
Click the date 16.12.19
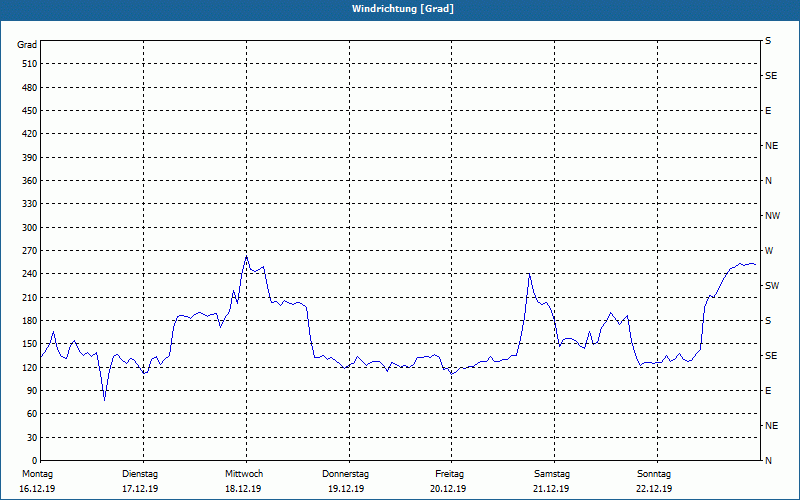37,489
